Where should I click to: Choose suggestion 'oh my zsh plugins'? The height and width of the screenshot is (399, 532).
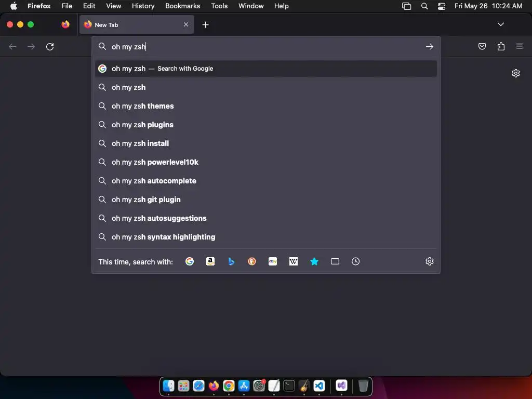coord(265,125)
